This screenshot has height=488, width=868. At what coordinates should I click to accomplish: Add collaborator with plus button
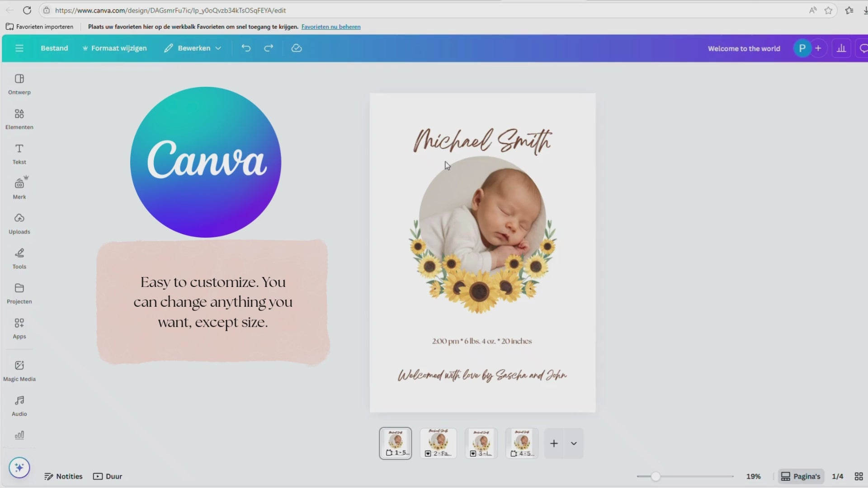point(818,48)
